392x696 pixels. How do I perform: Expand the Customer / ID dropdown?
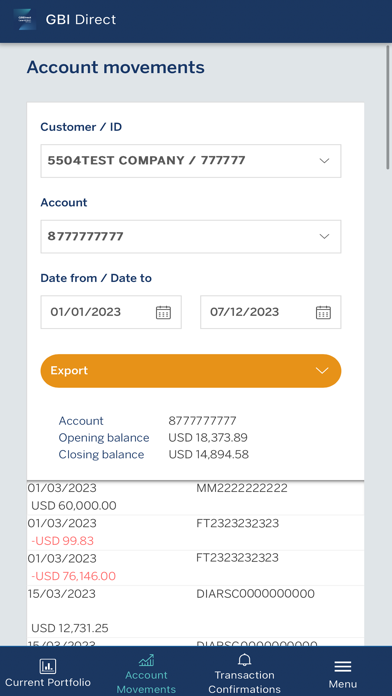click(x=191, y=161)
